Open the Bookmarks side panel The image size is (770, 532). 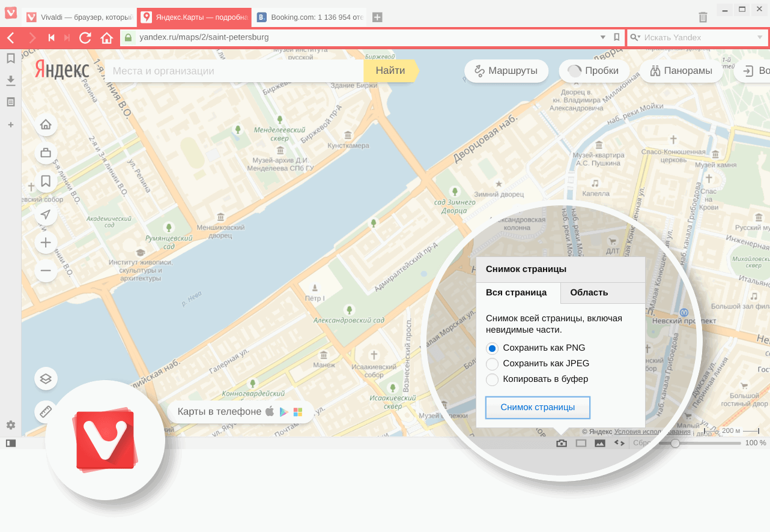[x=10, y=58]
